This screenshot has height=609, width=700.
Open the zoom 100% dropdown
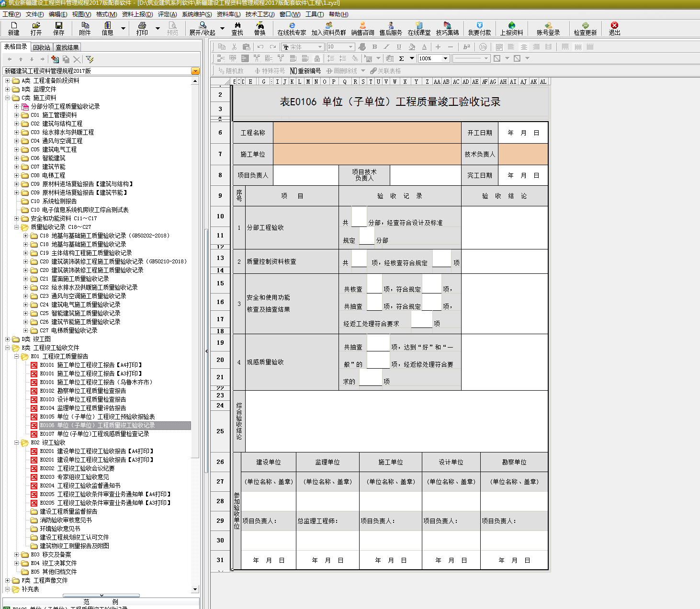[x=445, y=58]
